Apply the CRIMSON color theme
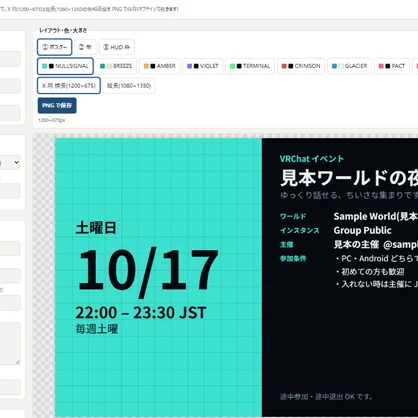The height and width of the screenshot is (418, 418). [301, 66]
